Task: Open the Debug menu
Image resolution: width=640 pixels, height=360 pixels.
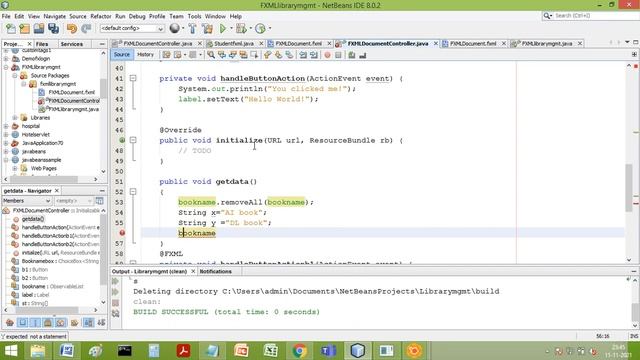Action: coord(137,16)
